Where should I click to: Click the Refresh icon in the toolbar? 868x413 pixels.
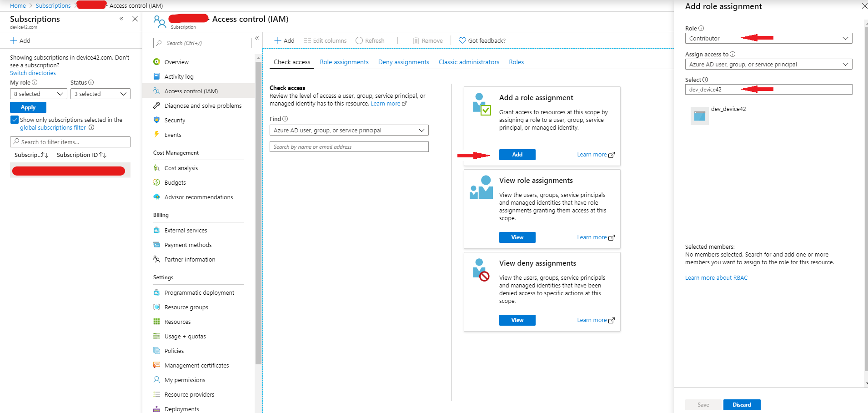tap(359, 40)
